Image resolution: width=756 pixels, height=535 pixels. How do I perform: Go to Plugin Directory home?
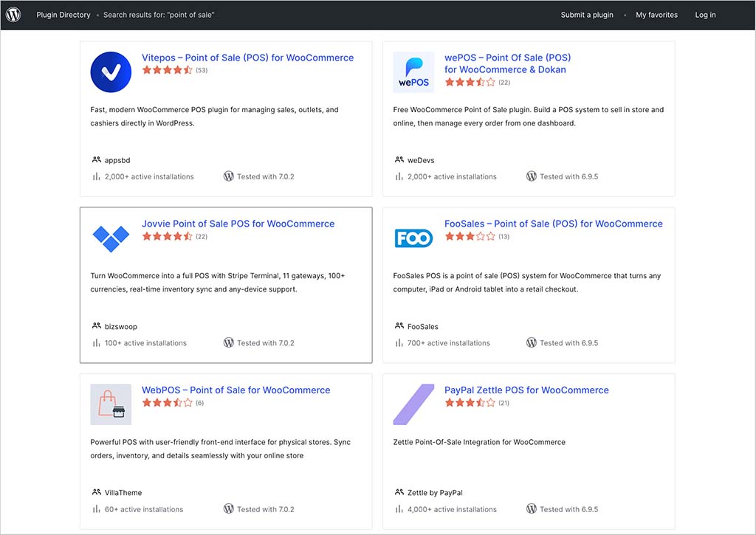[63, 15]
